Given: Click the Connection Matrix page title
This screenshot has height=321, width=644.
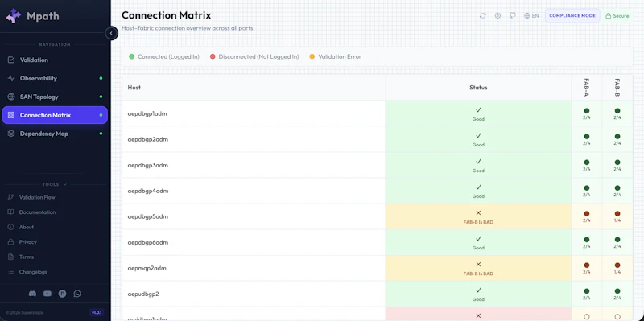Looking at the screenshot, I should (x=167, y=15).
